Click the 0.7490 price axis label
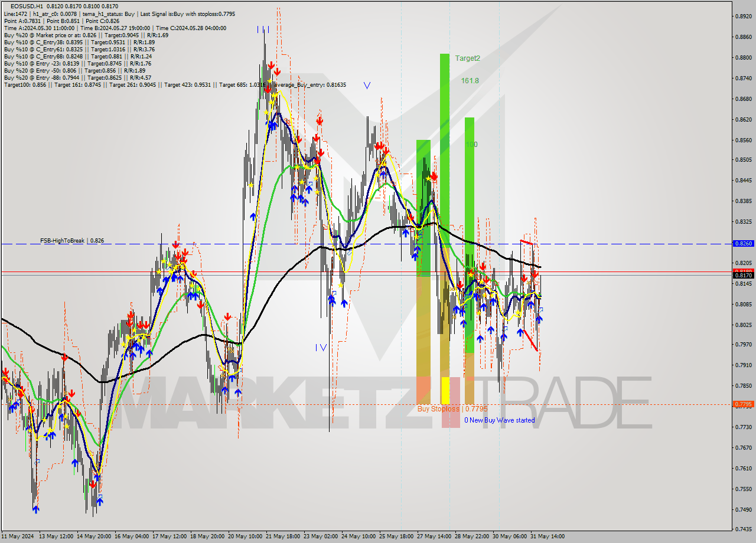Viewport: 756px width, 543px height. (742, 510)
